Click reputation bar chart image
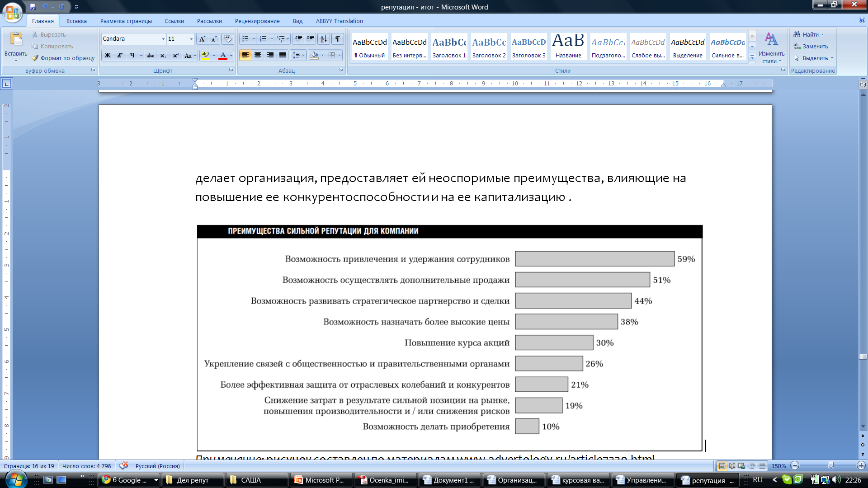The width and height of the screenshot is (868, 488). [450, 338]
